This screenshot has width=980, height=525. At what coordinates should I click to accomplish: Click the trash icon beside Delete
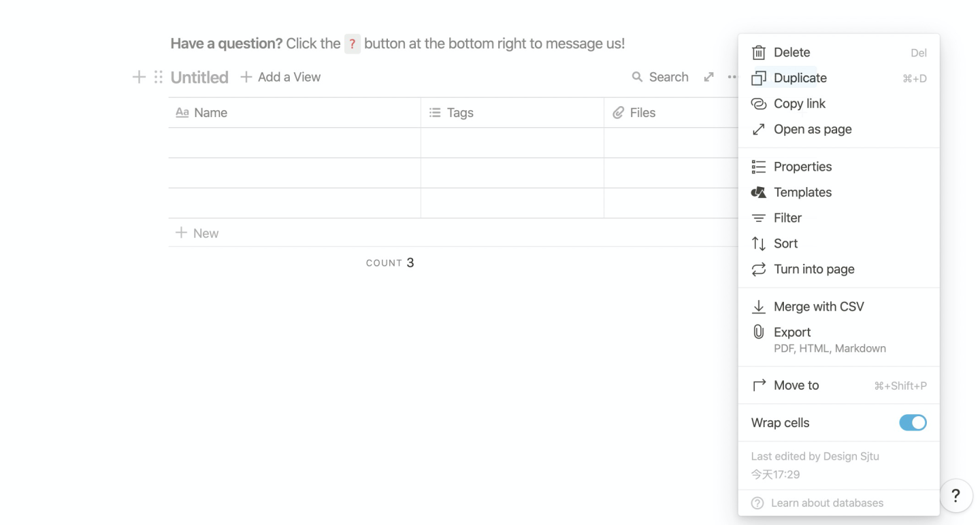(x=758, y=52)
